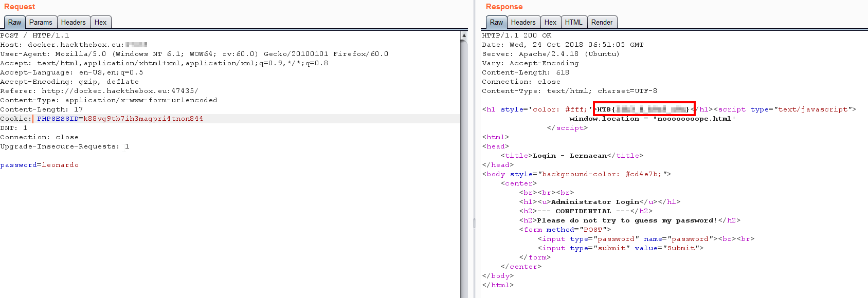Screen dimensions: 868x298
Task: Click the Administrator Login heading line
Action: point(600,202)
